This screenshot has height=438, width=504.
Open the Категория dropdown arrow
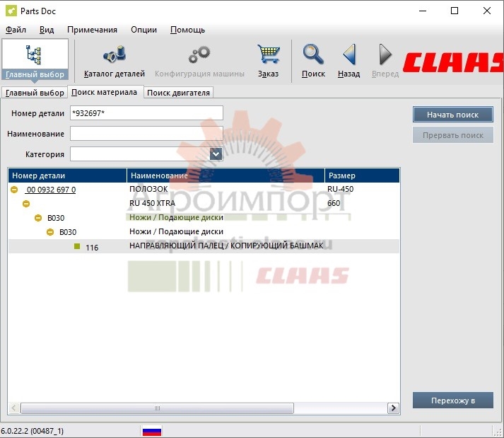point(216,154)
